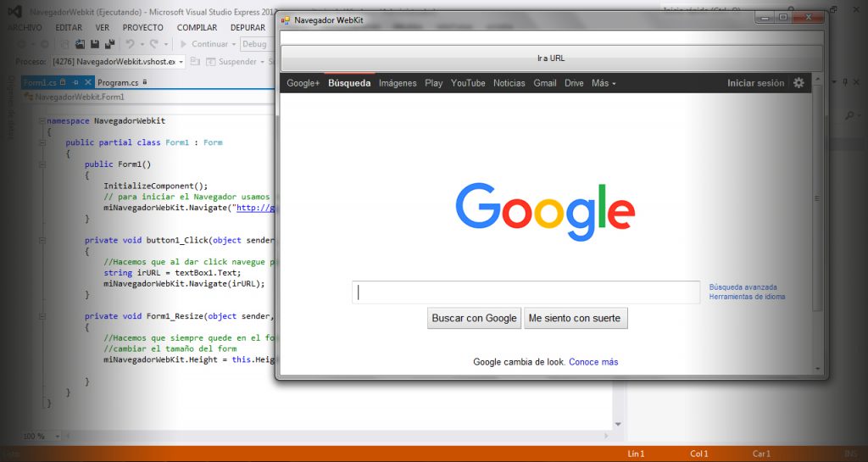Screen dimensions: 868x462
Task: Open Noticias in the Google bar
Action: click(509, 83)
